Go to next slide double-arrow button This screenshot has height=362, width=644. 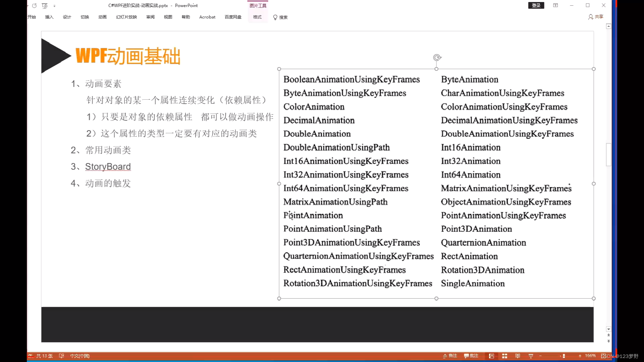(608, 341)
